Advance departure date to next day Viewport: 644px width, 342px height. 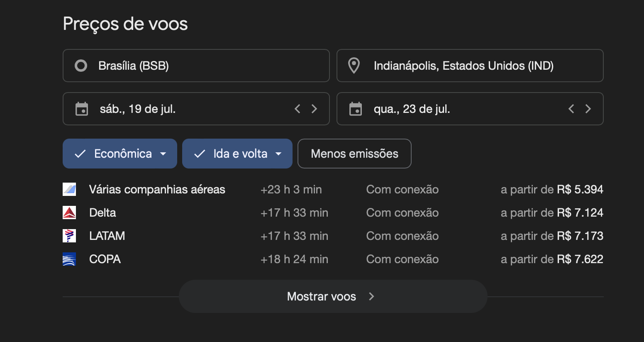[314, 109]
